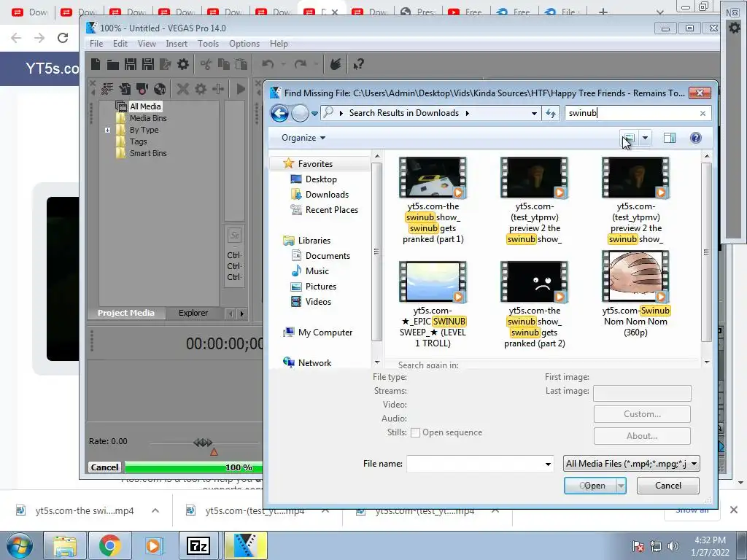Select Downloads in Favorites
747x560 pixels.
click(327, 194)
